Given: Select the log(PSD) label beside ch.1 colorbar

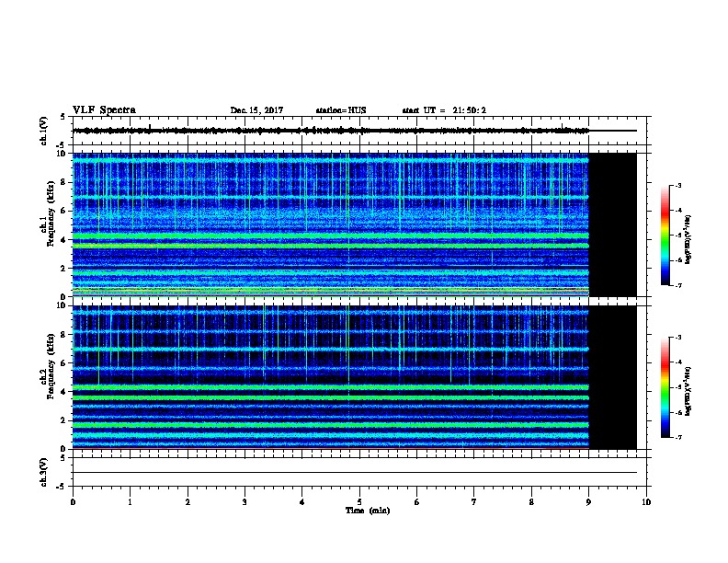Looking at the screenshot, I should [x=688, y=239].
